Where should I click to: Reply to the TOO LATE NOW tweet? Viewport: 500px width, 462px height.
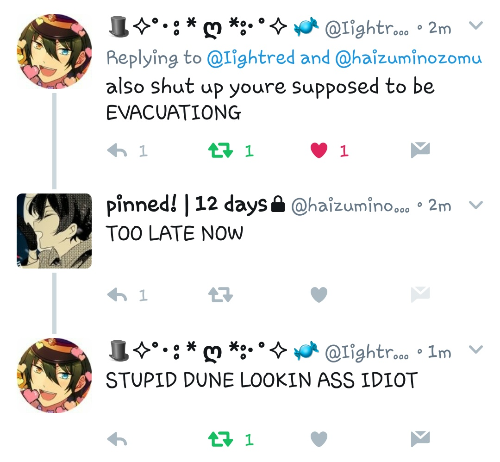(x=117, y=295)
